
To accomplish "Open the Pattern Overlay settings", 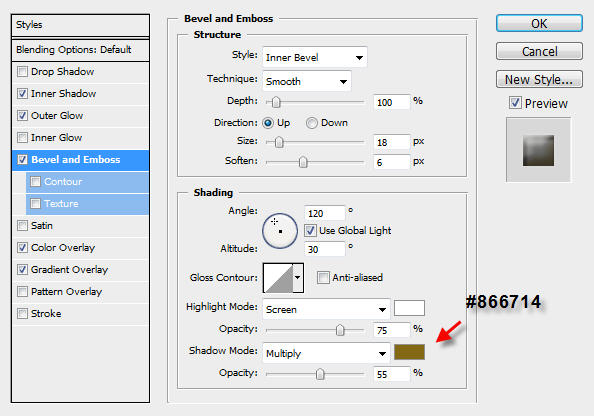I will coord(66,291).
